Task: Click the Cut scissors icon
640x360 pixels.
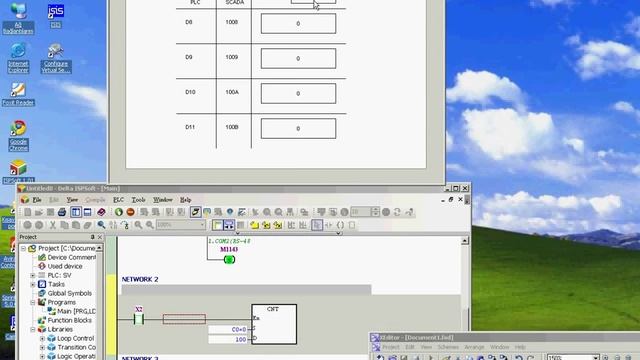Action: coord(53,225)
